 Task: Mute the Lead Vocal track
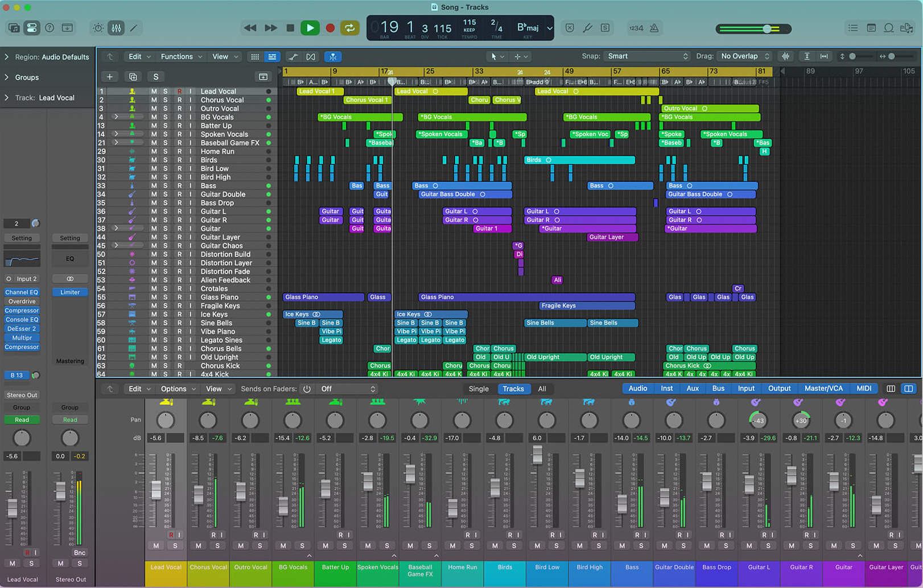(x=154, y=92)
